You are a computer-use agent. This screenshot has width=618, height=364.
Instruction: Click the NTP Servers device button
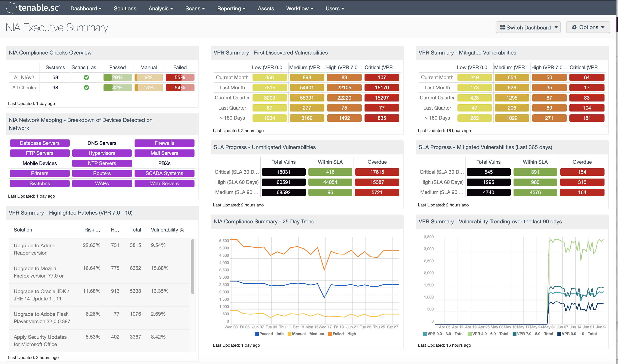tap(102, 163)
